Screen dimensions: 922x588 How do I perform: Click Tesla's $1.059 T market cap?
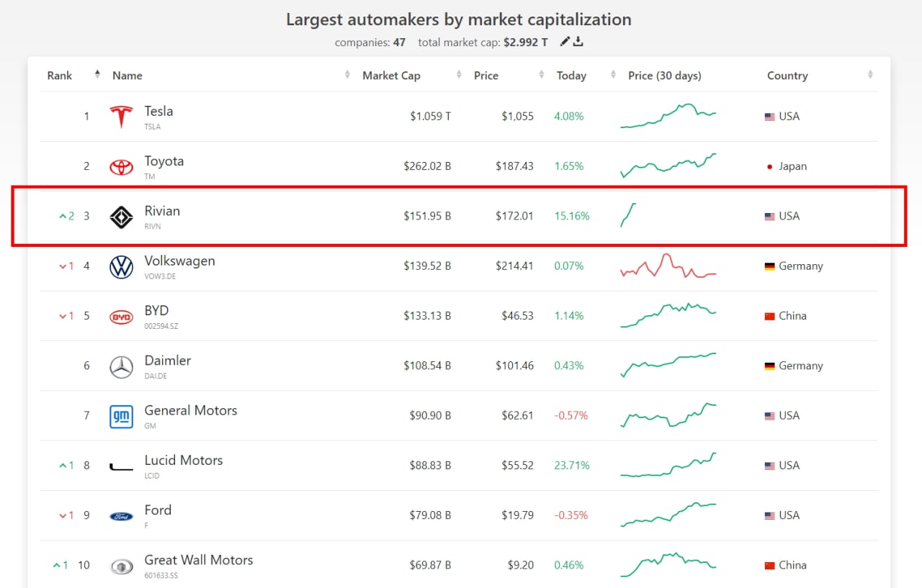pos(431,117)
